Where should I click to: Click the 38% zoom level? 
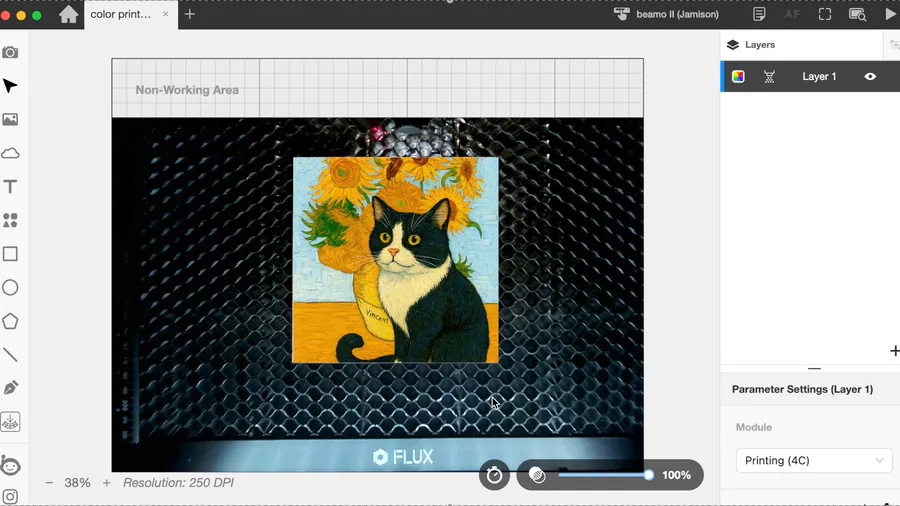coord(77,483)
